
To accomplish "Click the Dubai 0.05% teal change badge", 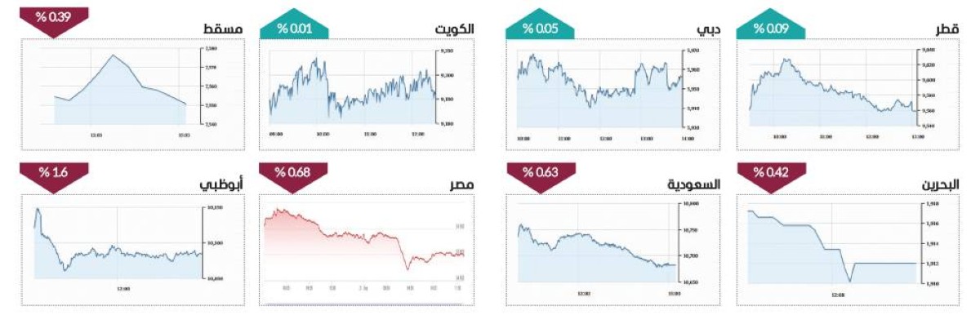I will click(x=540, y=29).
